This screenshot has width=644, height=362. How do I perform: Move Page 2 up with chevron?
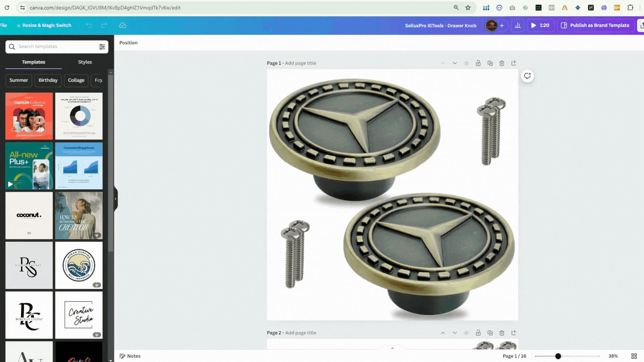[443, 333]
